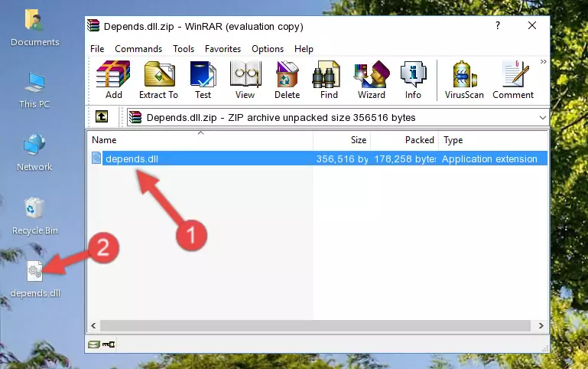Click the WinRAR title bar icon
Image resolution: width=588 pixels, height=369 pixels.
(x=93, y=25)
